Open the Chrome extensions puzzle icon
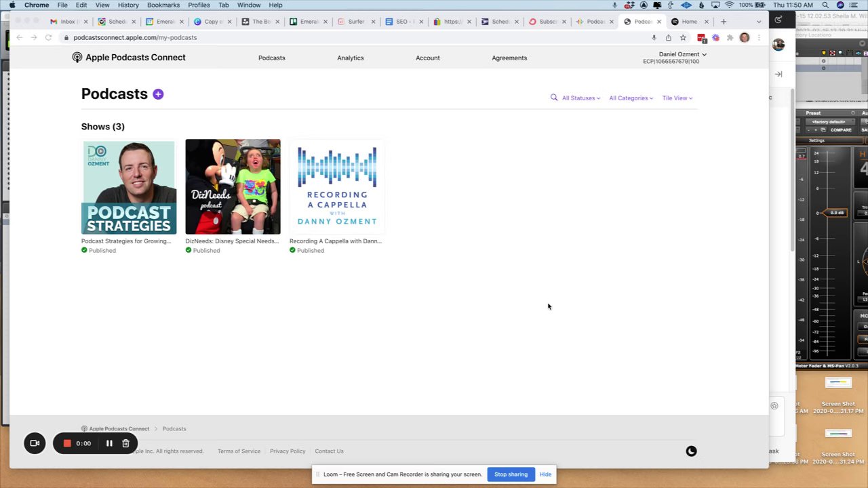Viewport: 868px width, 488px height. tap(730, 37)
